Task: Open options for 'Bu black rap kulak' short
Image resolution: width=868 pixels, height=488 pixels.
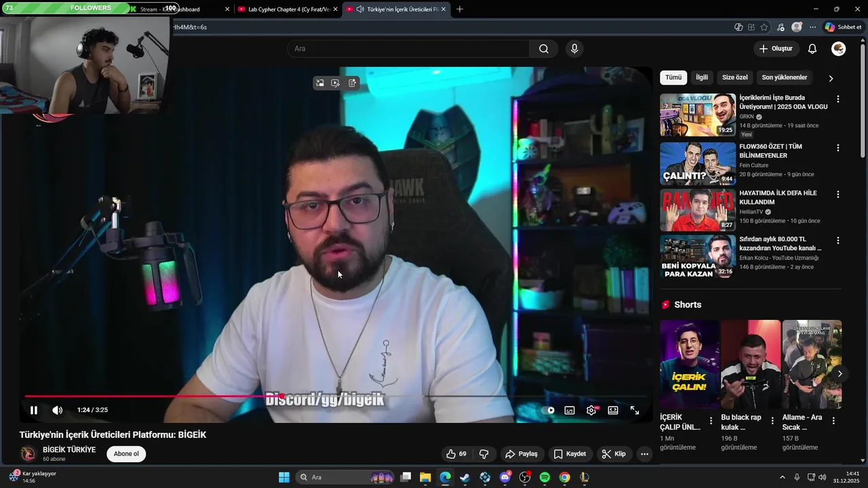Action: (x=772, y=421)
